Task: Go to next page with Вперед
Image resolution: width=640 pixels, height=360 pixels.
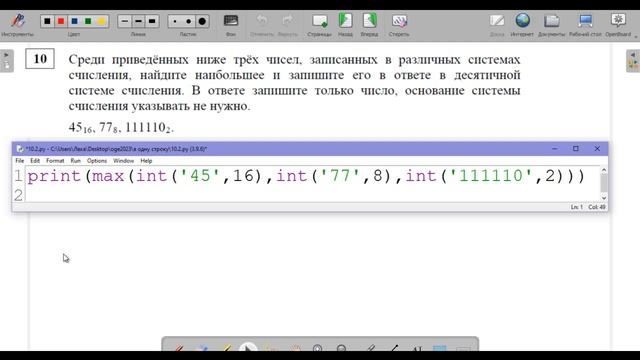Action: point(369,24)
